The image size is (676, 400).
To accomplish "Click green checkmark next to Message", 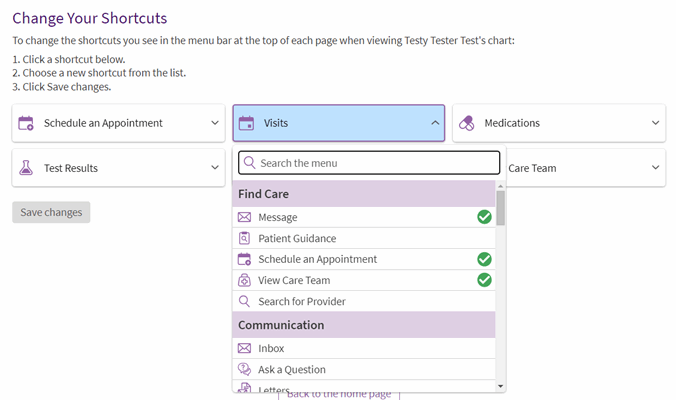I will (484, 217).
